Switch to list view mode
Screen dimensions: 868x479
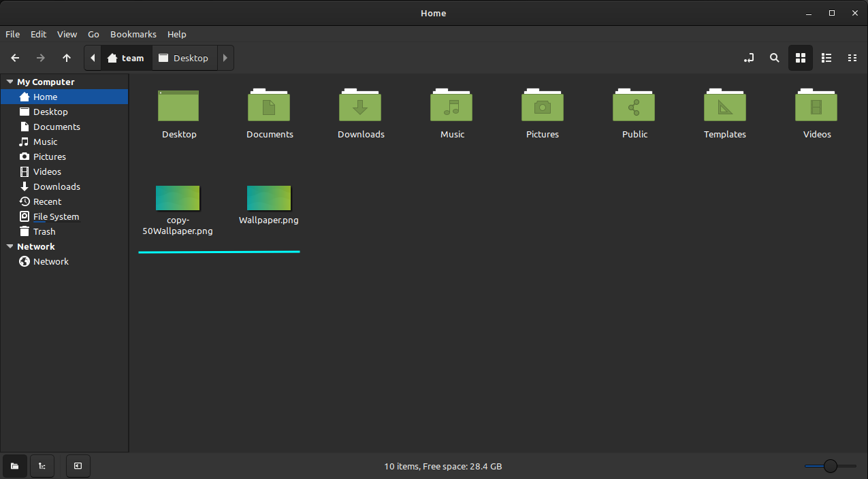click(x=826, y=59)
